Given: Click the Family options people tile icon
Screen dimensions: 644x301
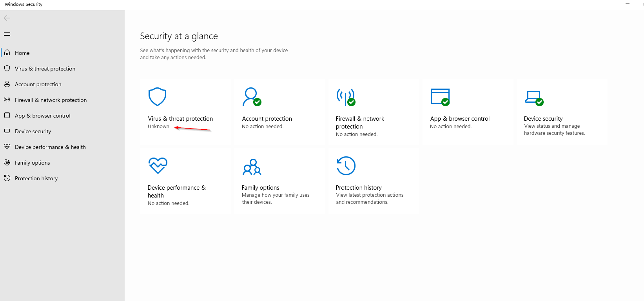Looking at the screenshot, I should 252,167.
